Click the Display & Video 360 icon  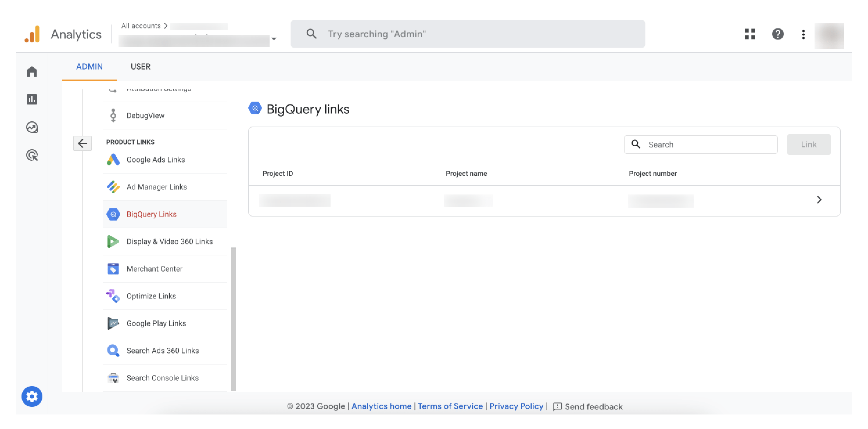(x=113, y=241)
